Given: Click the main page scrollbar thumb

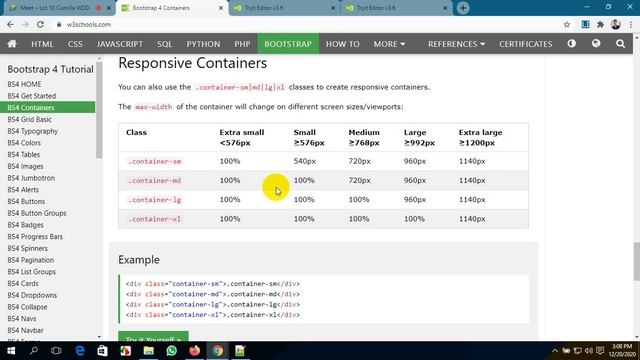Looking at the screenshot, I should (x=637, y=262).
